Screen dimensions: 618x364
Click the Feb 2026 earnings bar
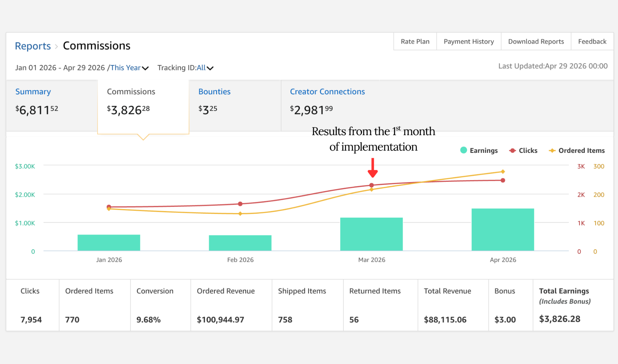tap(240, 243)
